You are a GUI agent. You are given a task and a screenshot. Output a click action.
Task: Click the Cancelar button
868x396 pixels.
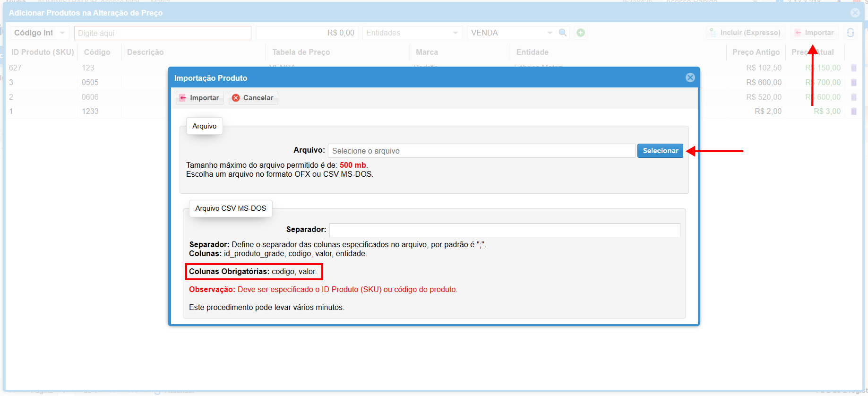(x=253, y=98)
